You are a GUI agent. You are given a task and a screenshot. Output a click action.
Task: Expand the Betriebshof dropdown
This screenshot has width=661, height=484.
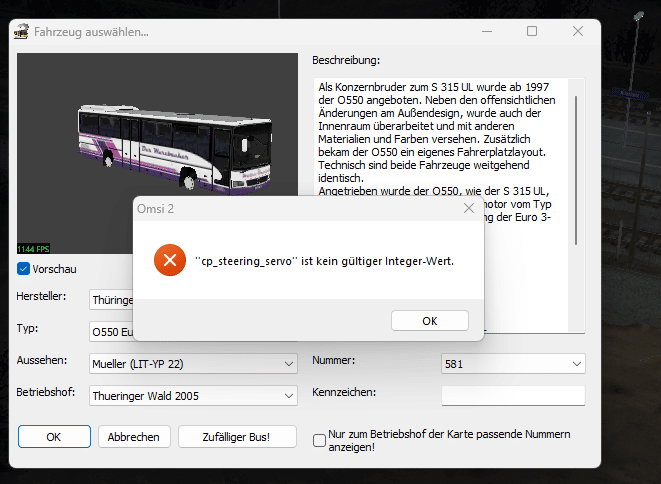tap(193, 396)
